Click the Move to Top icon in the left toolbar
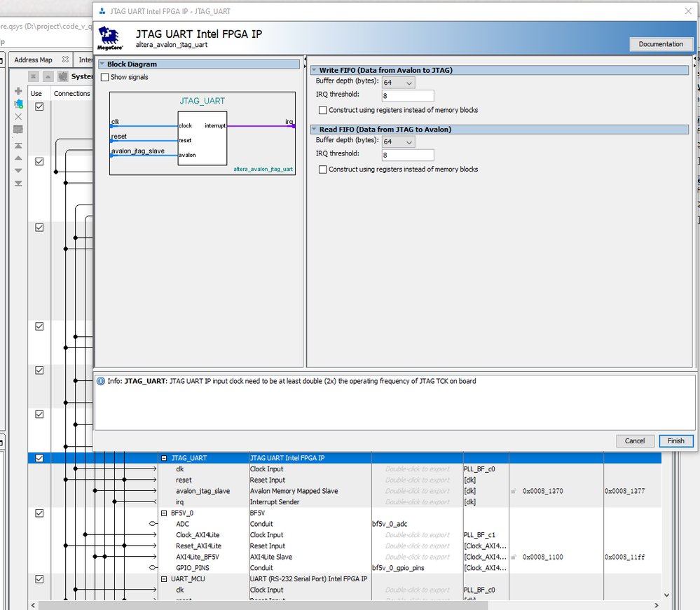 [18, 146]
